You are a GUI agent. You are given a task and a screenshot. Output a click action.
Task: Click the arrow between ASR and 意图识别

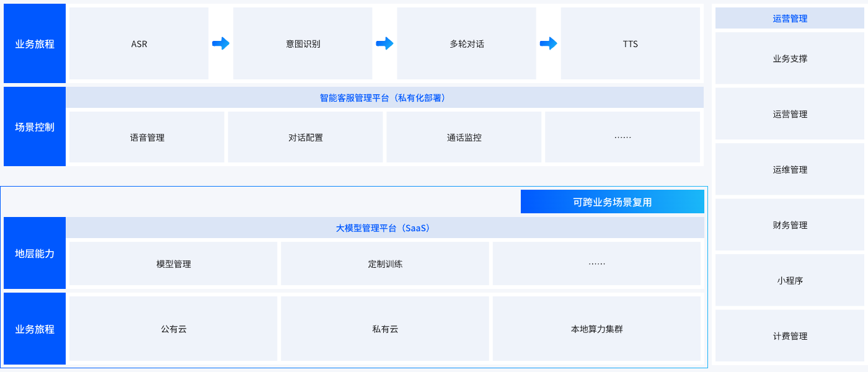[221, 43]
